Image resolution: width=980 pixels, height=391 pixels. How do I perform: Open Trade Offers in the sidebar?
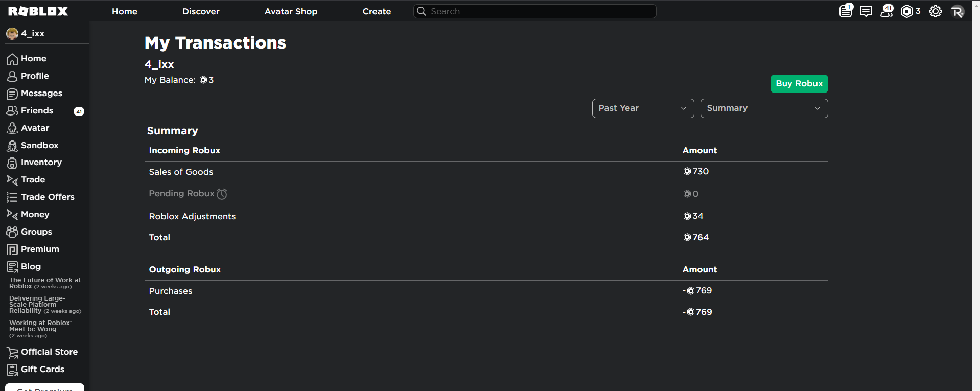pyautogui.click(x=48, y=197)
